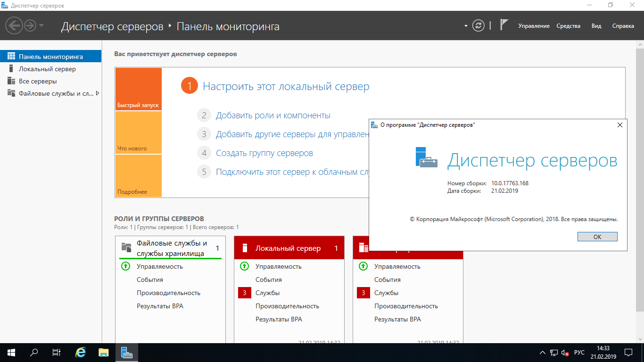Open the navigation history dropdown arrow
Screen dimensions: 644x362
click(41, 25)
